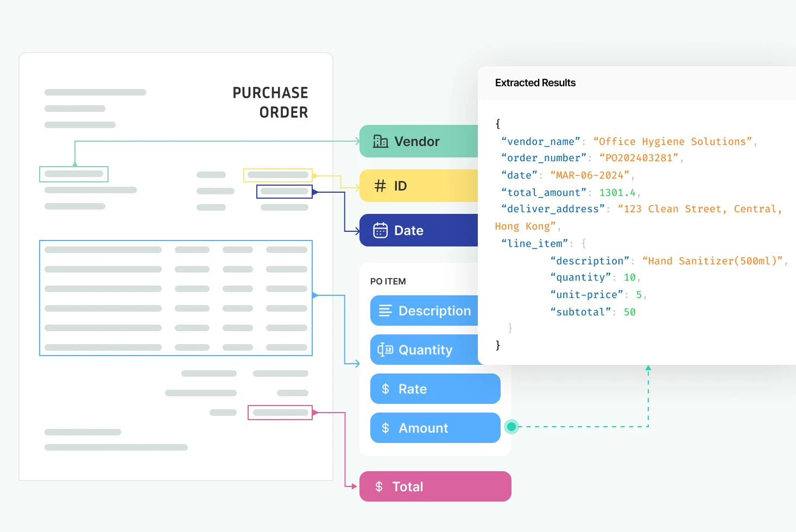Select the pink Total field tag
Screen dimensions: 796x532
tap(435, 487)
